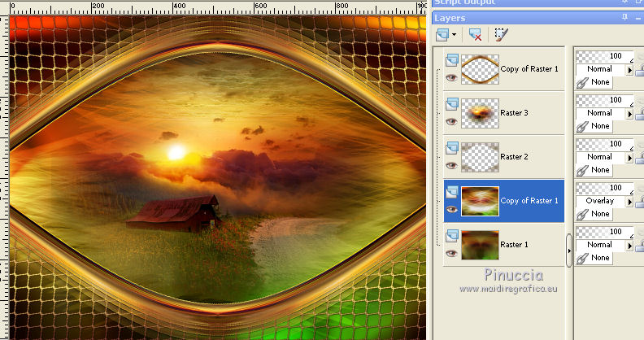Select the Raster 3 layer name
The width and height of the screenshot is (644, 340).
(x=514, y=113)
